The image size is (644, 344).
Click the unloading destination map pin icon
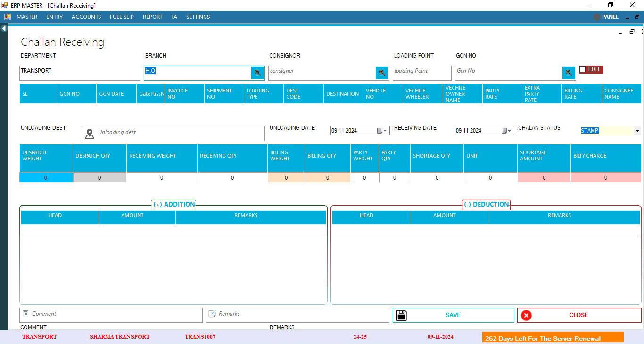(89, 133)
